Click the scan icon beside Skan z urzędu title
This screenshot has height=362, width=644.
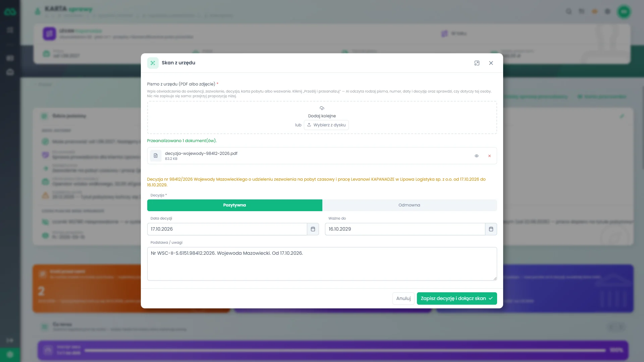153,63
